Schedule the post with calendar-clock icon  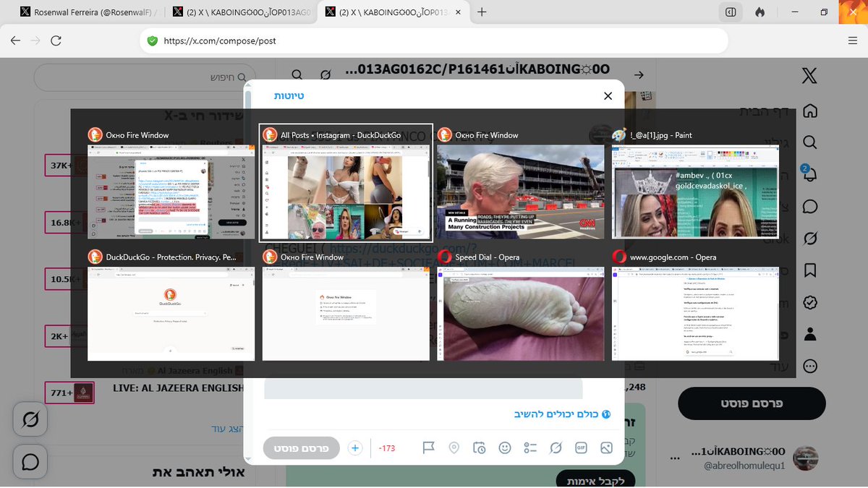tap(480, 448)
